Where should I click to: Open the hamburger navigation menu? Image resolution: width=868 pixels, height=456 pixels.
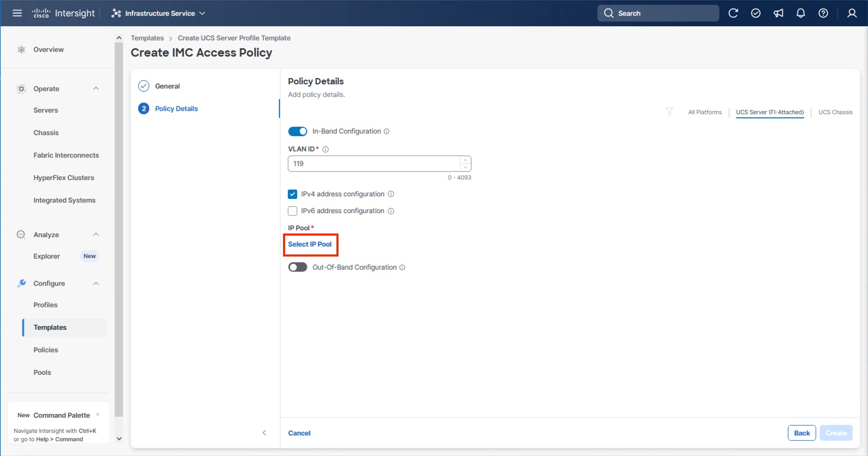pyautogui.click(x=17, y=13)
